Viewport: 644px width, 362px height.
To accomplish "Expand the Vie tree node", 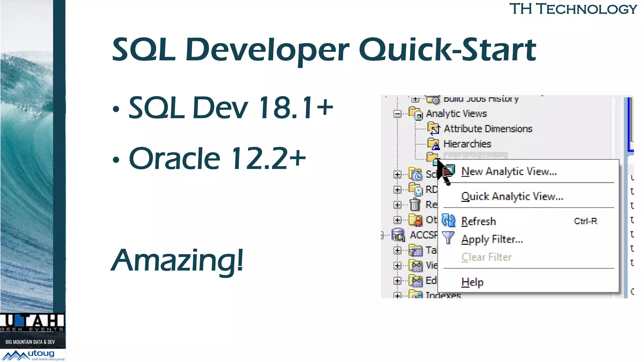I will [397, 266].
